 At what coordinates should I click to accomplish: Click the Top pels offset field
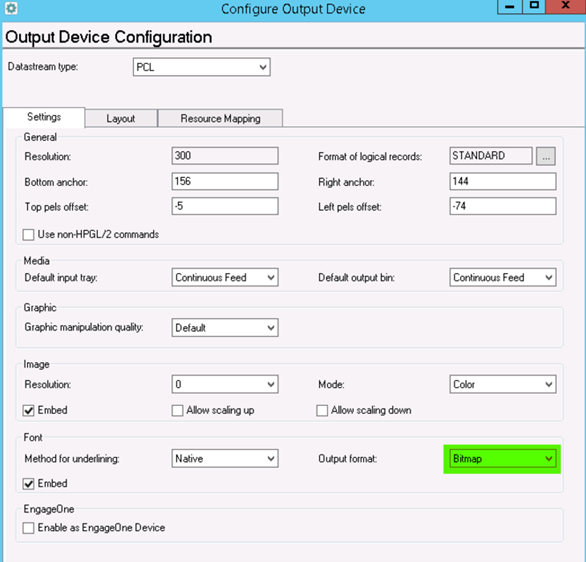[x=225, y=206]
